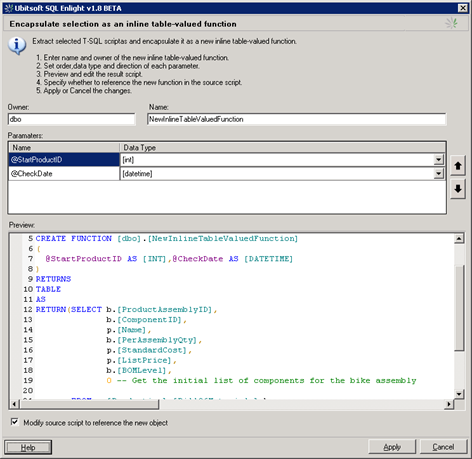Click b.[ComponentID] on line 13
Viewport: 472px width, 459px height.
pyautogui.click(x=144, y=320)
